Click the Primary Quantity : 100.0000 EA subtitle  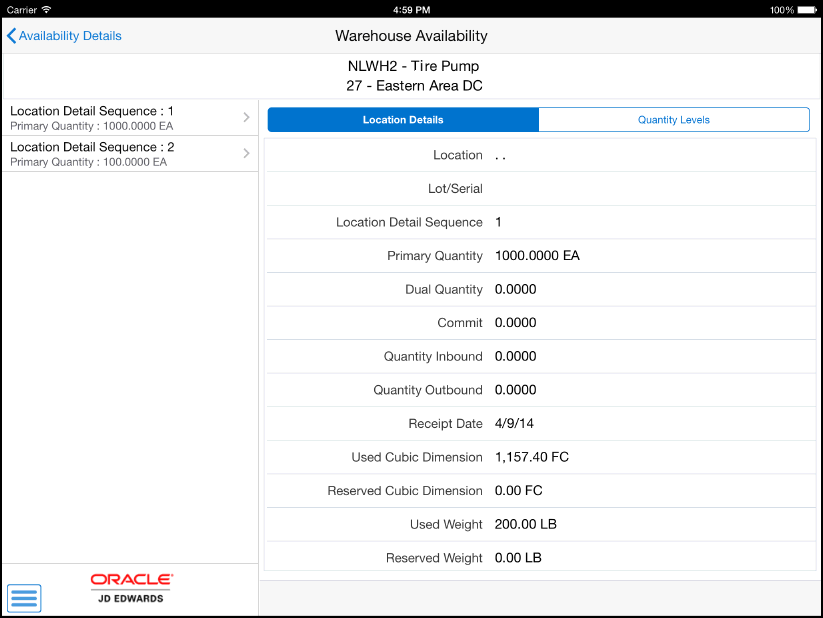tap(88, 162)
